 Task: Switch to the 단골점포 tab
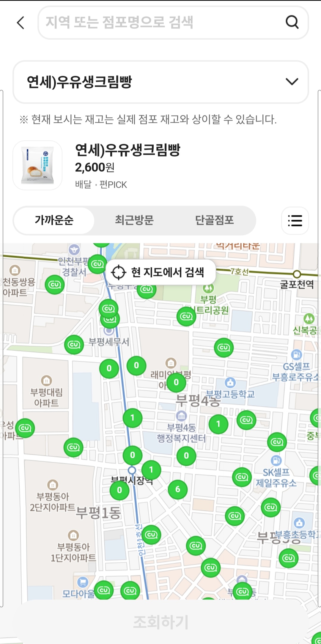(215, 220)
